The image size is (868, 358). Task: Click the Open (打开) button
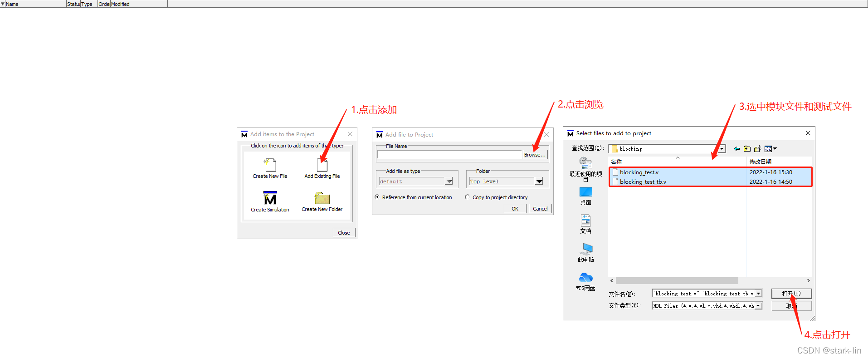click(x=791, y=294)
